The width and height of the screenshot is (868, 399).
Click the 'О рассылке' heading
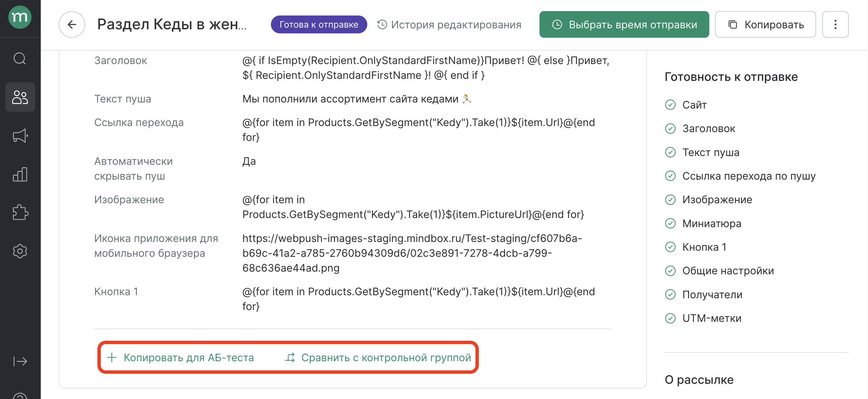pyautogui.click(x=699, y=379)
